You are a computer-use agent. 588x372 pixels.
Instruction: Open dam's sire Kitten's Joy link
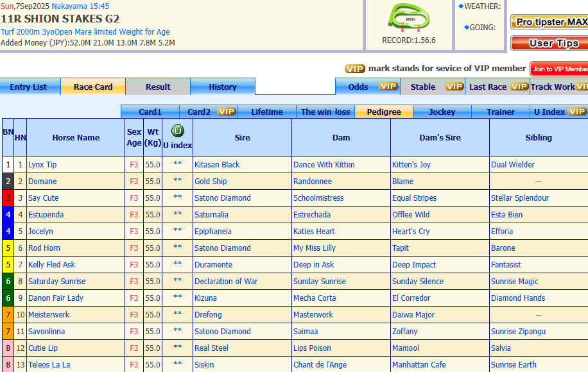(411, 164)
